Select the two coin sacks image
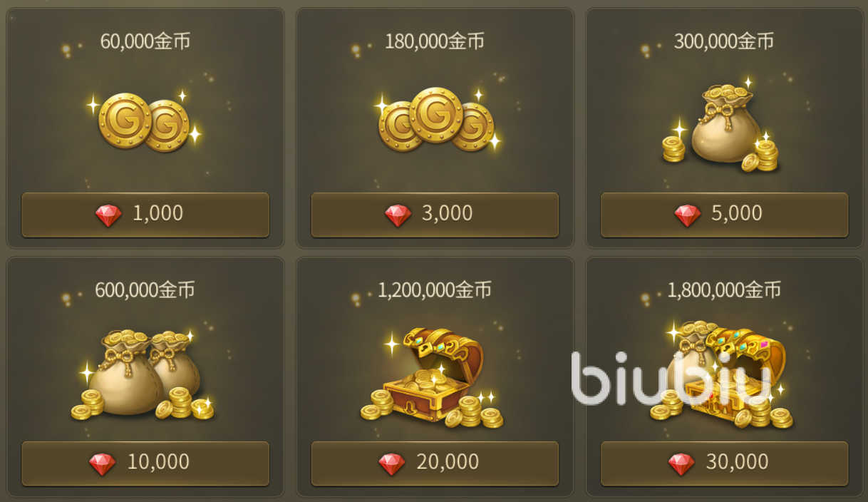The width and height of the screenshot is (868, 502). click(x=143, y=374)
